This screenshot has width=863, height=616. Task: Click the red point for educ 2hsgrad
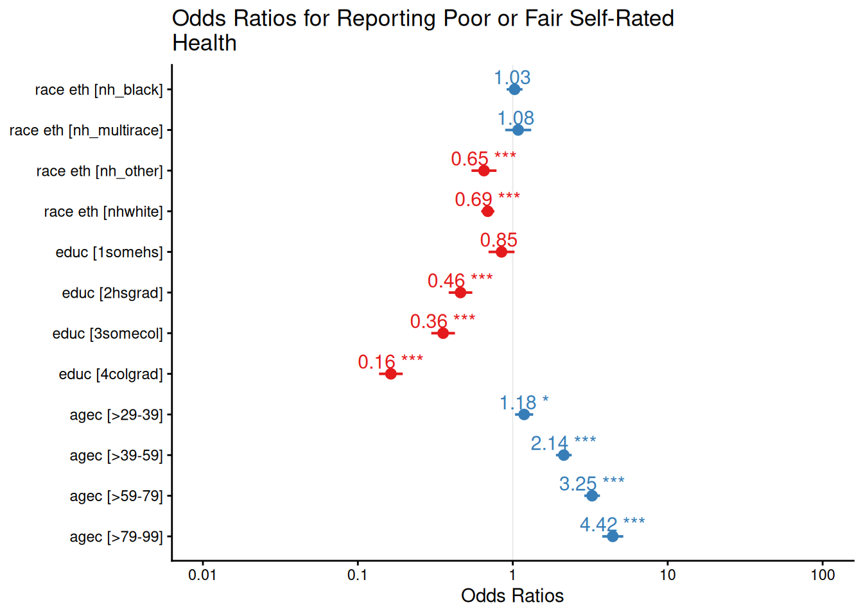(x=460, y=293)
